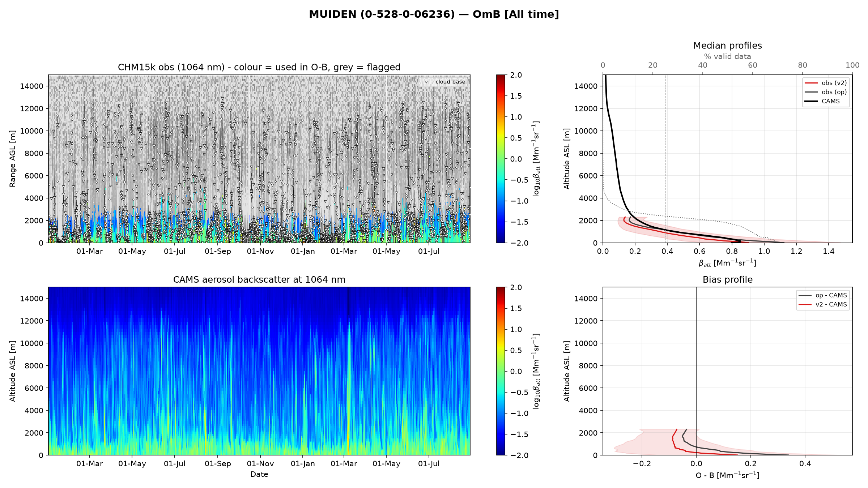
Task: Click the '01-Sep' tick under CHM15k obs plot
Action: click(218, 252)
